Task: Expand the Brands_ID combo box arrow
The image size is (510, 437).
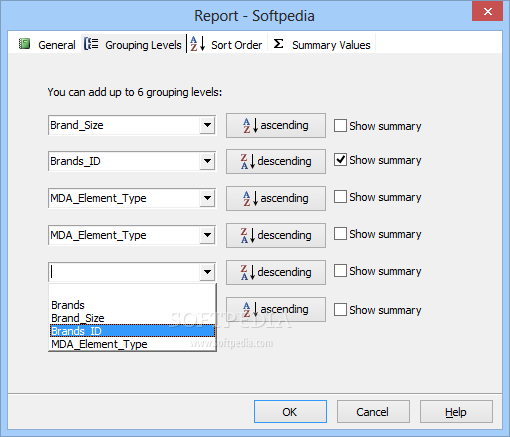Action: [207, 161]
